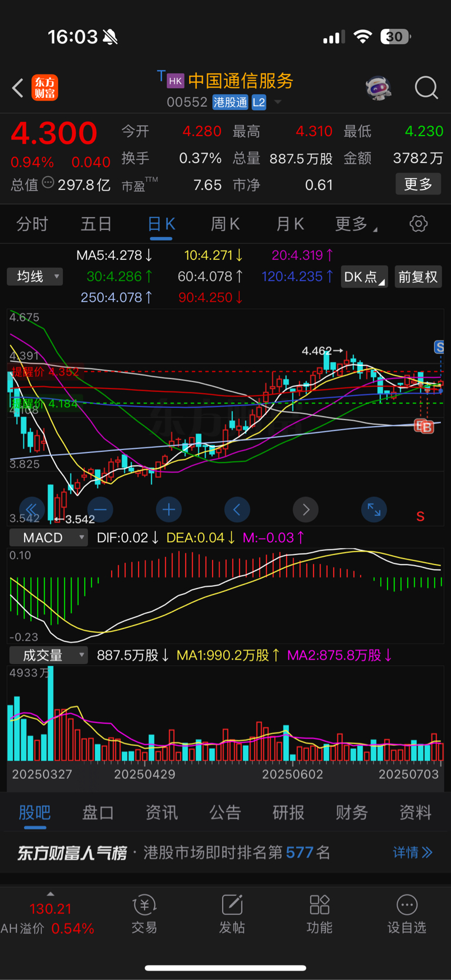Tap the back arrow icon
451x980 pixels.
(18, 88)
